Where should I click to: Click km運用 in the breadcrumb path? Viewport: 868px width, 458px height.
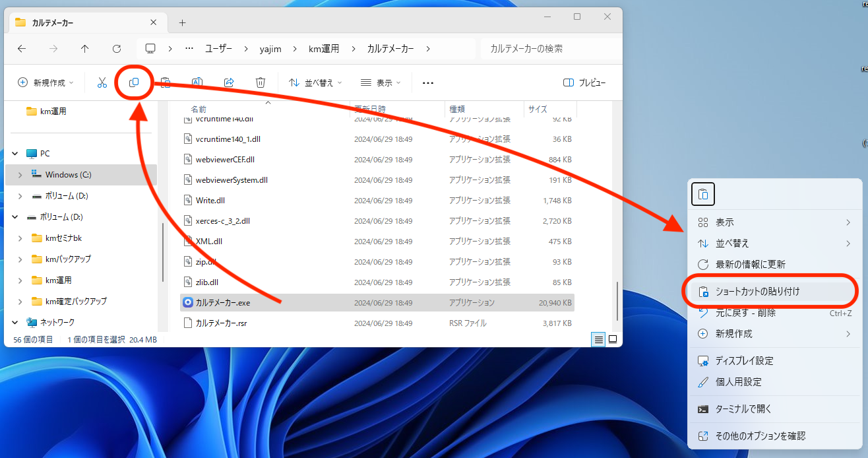(324, 49)
